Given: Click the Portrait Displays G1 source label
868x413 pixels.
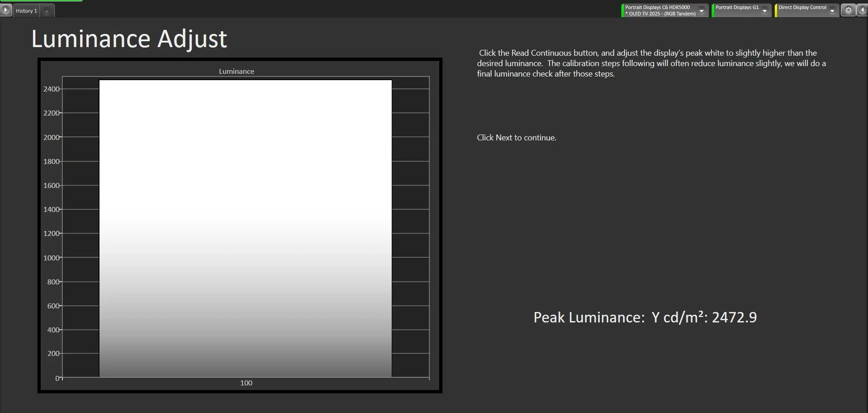Looking at the screenshot, I should coord(737,8).
